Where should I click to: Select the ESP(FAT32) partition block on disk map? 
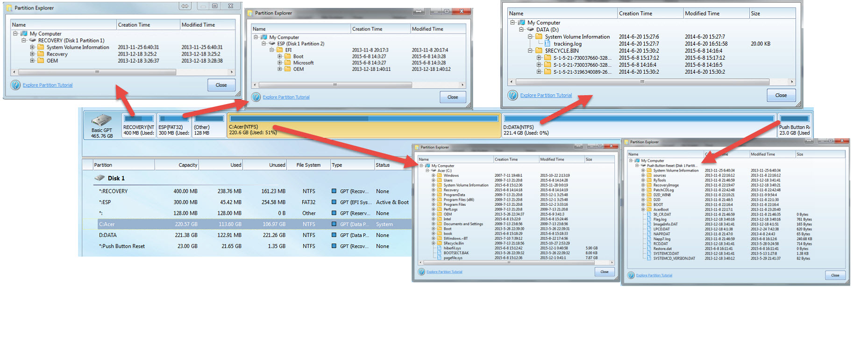click(x=174, y=126)
